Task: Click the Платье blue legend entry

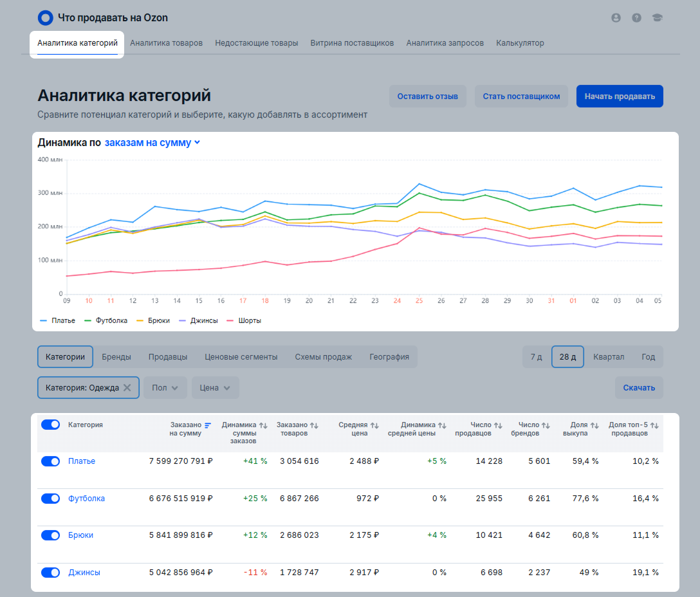Action: pos(58,320)
